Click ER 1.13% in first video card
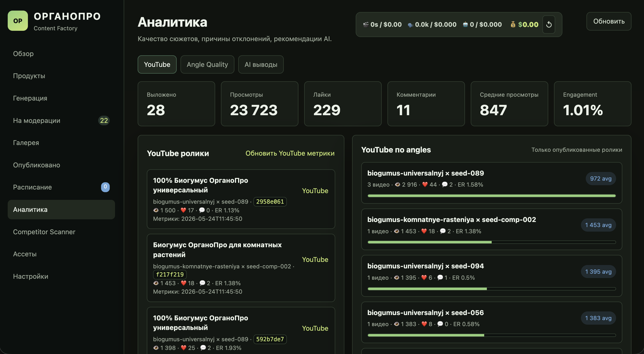Viewport: 644px width, 354px height. (x=227, y=210)
